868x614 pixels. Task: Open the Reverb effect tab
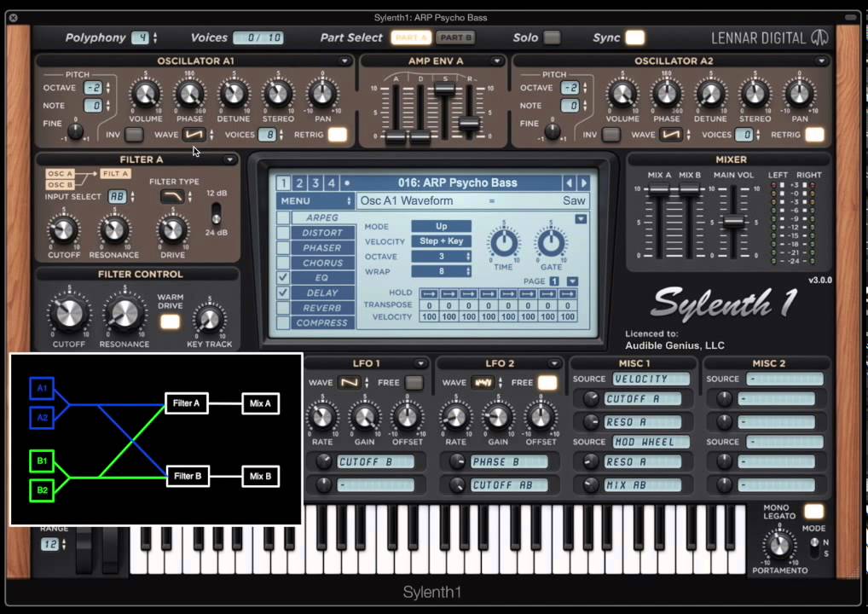[323, 308]
